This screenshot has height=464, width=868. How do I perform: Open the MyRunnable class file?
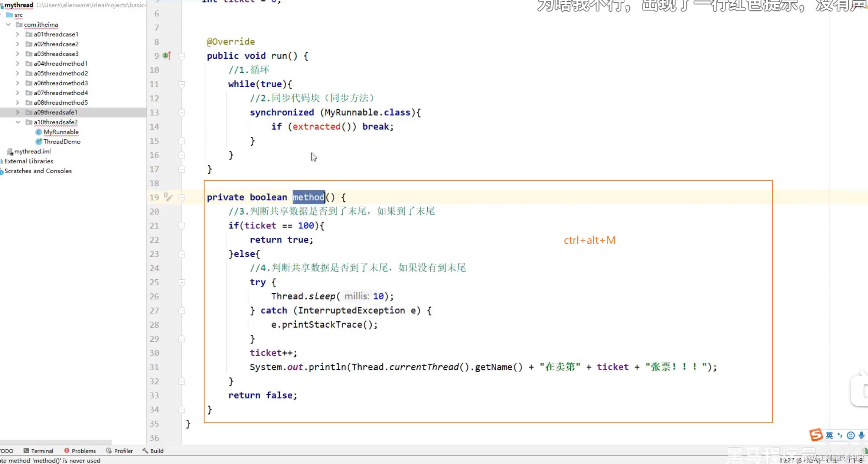[x=61, y=132]
